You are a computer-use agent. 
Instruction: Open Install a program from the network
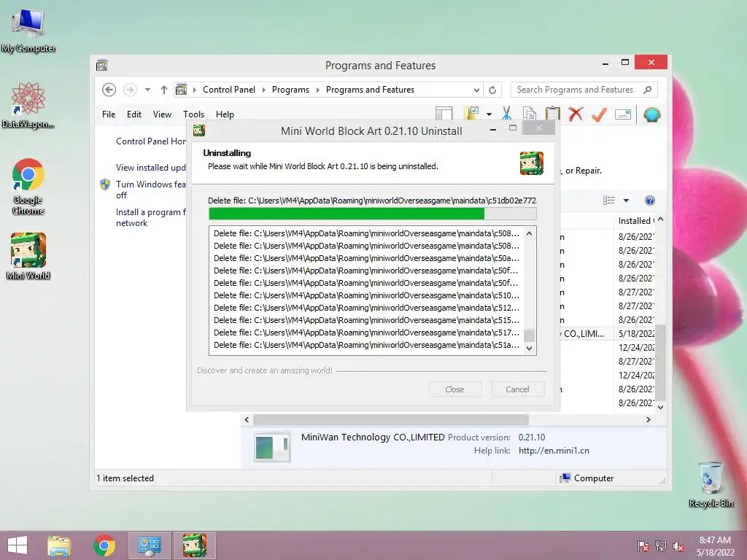(x=151, y=217)
